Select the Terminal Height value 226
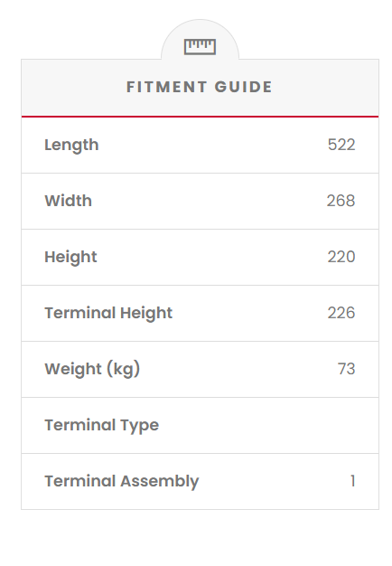The height and width of the screenshot is (566, 392). pyautogui.click(x=341, y=313)
